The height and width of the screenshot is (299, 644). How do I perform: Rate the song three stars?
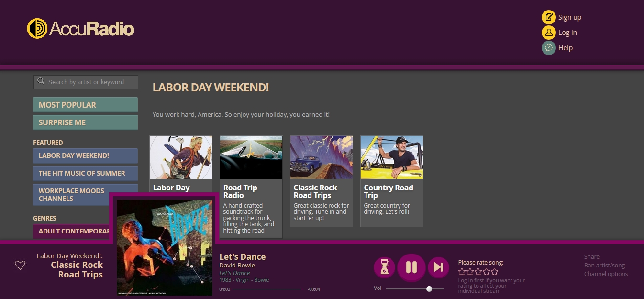478,272
